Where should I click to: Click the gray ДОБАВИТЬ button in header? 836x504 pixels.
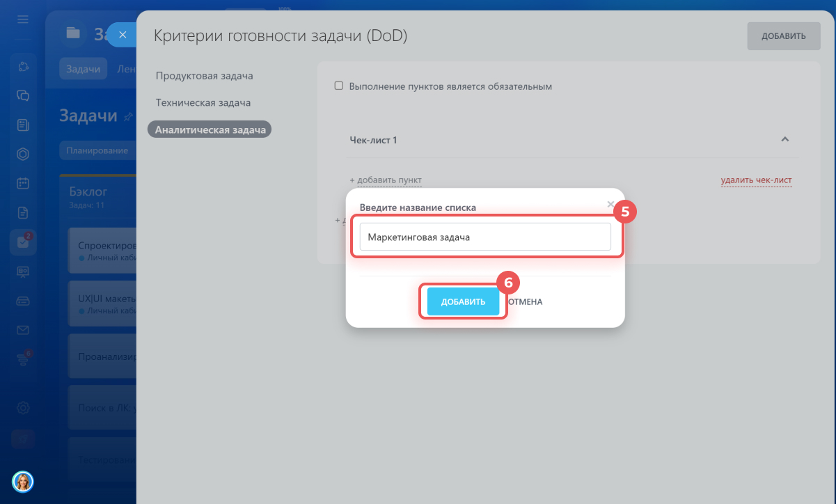point(783,36)
